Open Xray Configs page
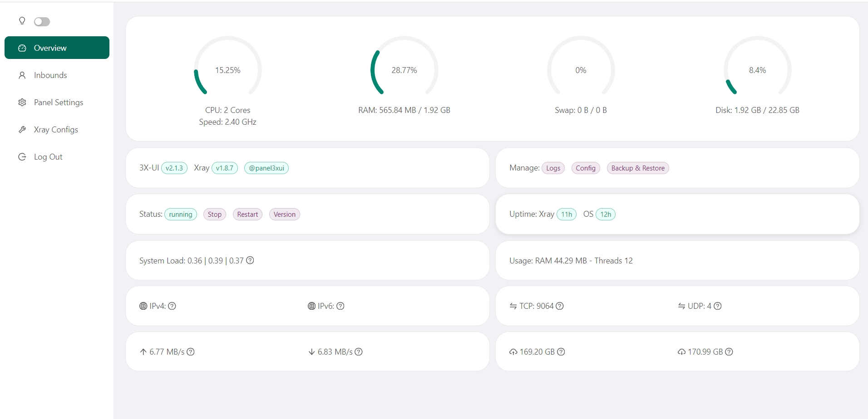This screenshot has height=419, width=868. pyautogui.click(x=57, y=130)
